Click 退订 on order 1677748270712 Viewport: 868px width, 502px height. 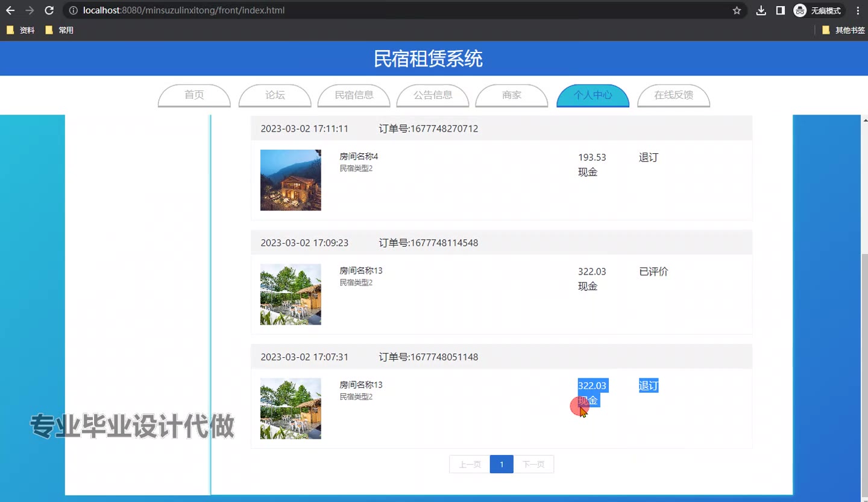point(649,157)
